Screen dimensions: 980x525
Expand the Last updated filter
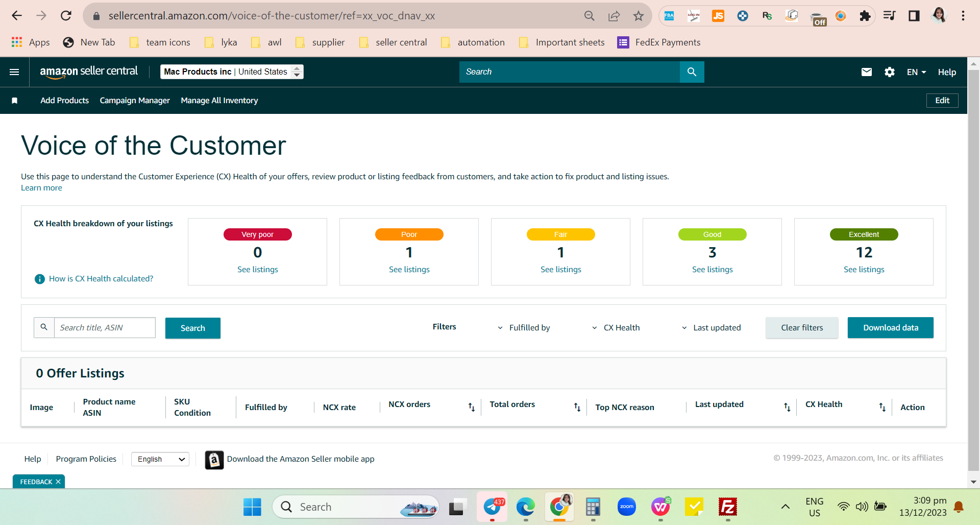711,328
